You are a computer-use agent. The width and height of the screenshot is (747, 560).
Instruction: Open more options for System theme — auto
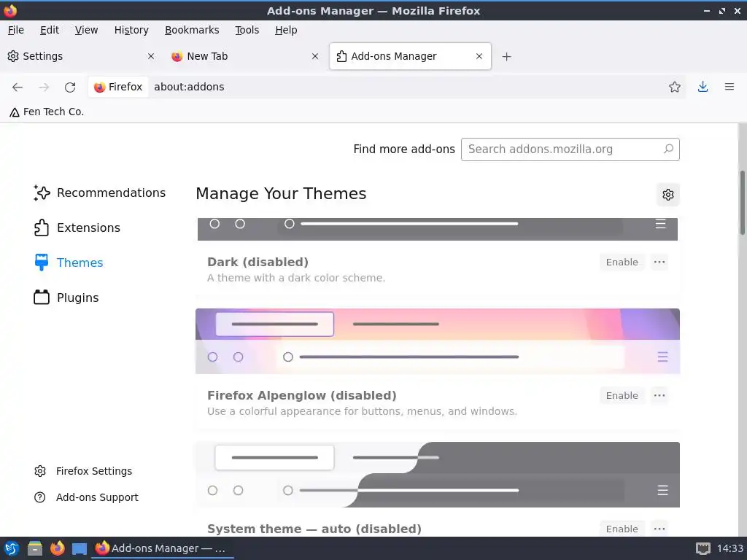659,529
